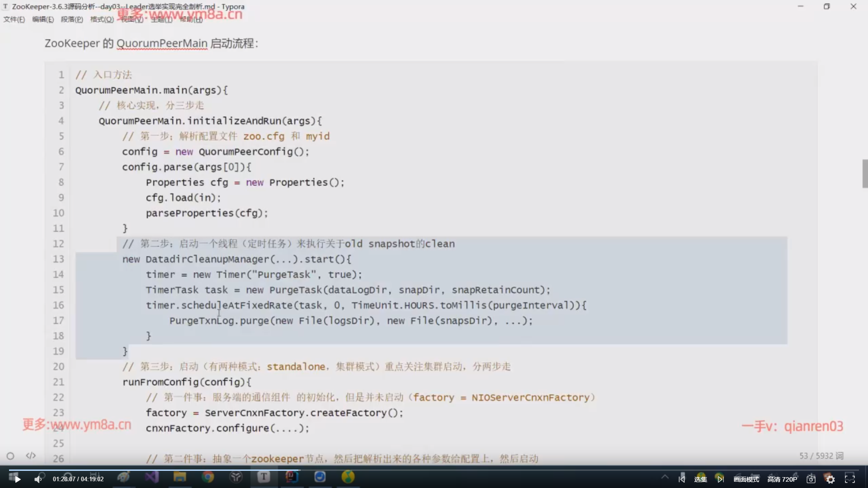Enter fullscreen mode
Screen dimensions: 868x488
[850, 479]
